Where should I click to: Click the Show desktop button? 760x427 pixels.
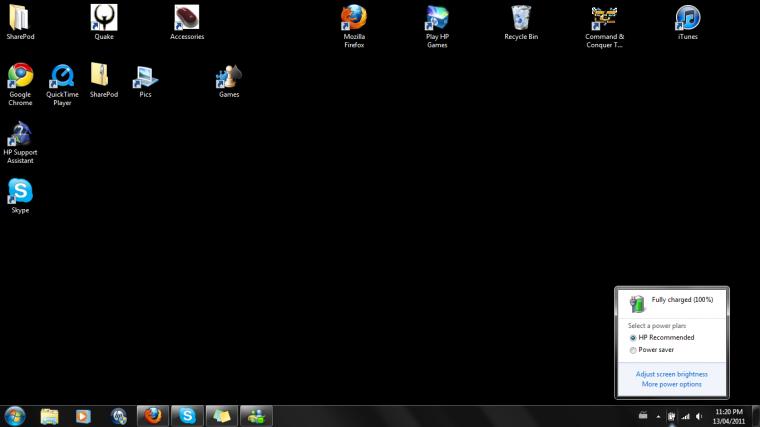coord(756,416)
